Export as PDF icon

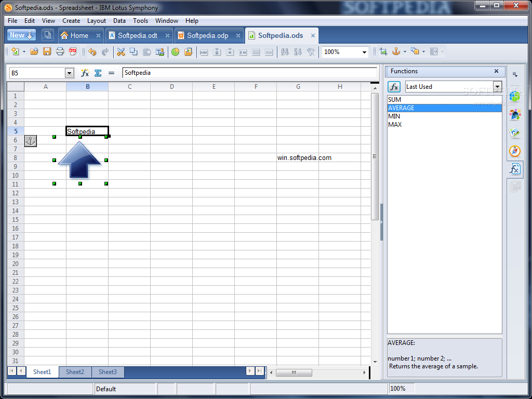coord(73,51)
